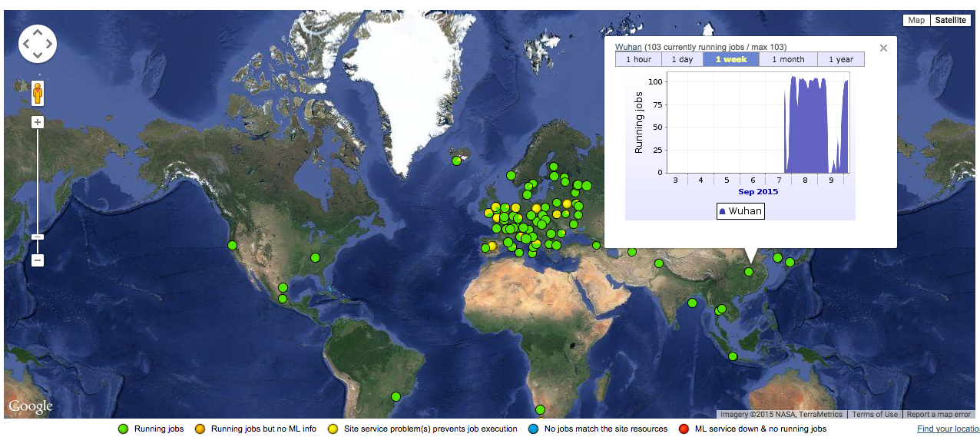Screen dimensions: 980x437
Task: Open the Terms of Use link
Action: pyautogui.click(x=875, y=415)
